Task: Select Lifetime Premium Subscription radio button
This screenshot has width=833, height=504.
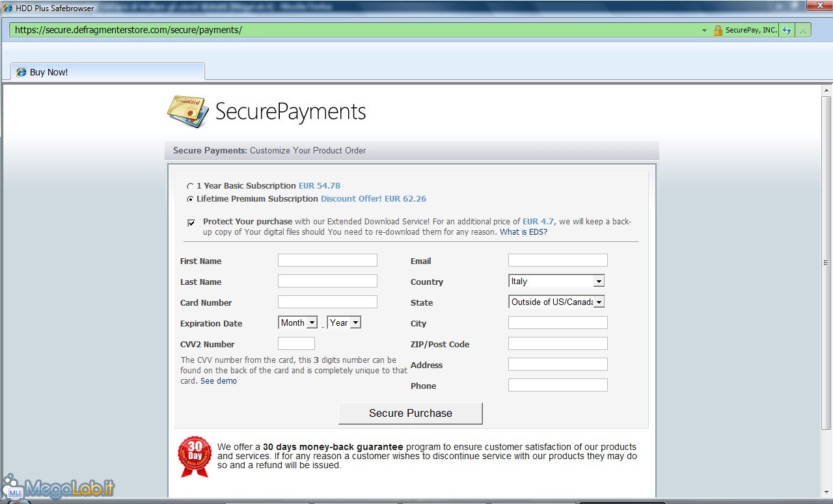Action: click(190, 199)
